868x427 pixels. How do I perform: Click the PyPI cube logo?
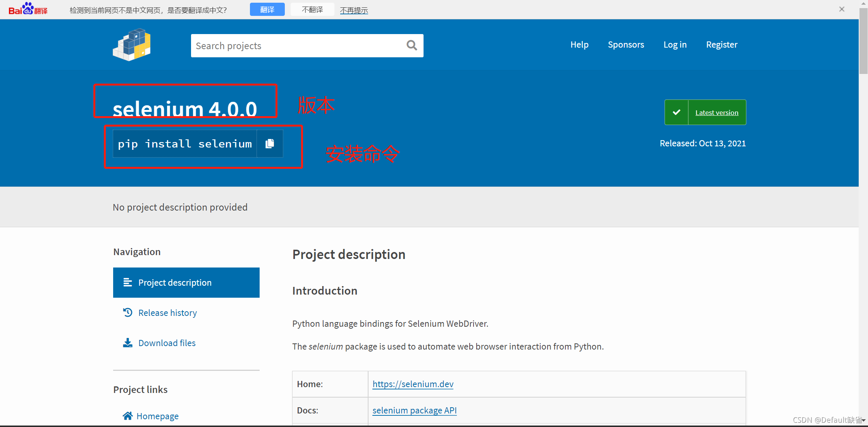(x=132, y=45)
